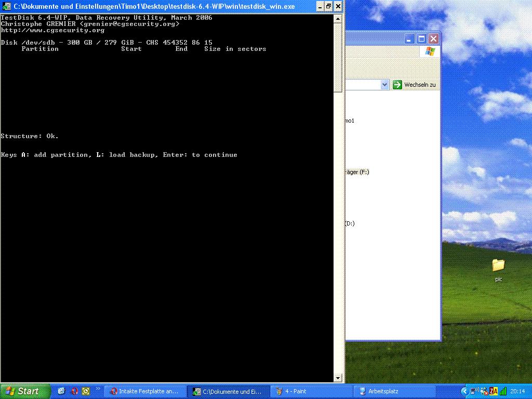Screen dimensions: 532x399
Task: Click the console scrollbar down arrow
Action: pyautogui.click(x=338, y=378)
